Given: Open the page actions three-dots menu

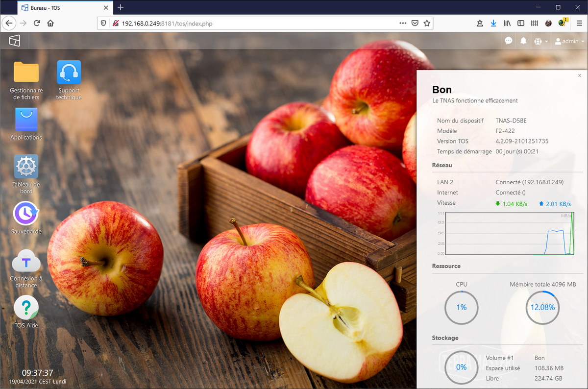Looking at the screenshot, I should click(403, 23).
